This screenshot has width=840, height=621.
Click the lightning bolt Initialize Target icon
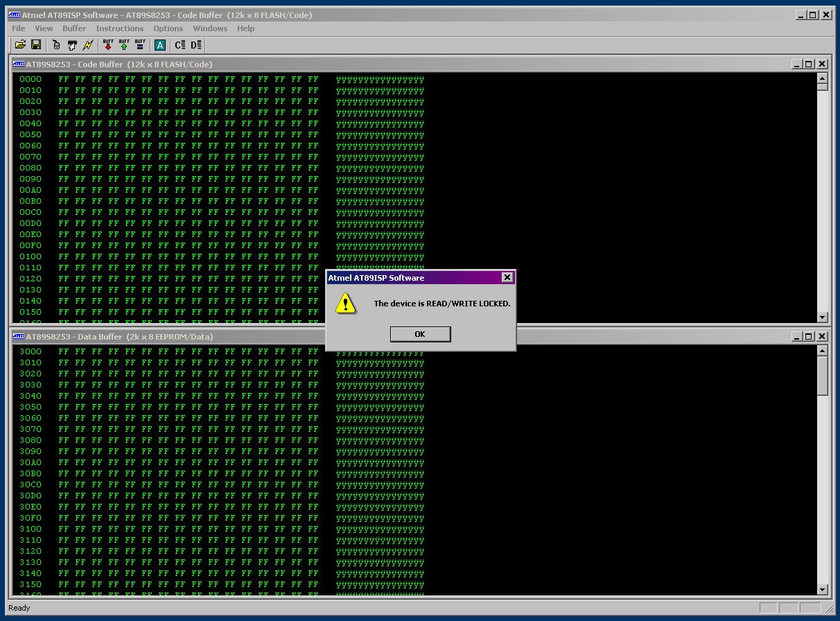point(87,45)
